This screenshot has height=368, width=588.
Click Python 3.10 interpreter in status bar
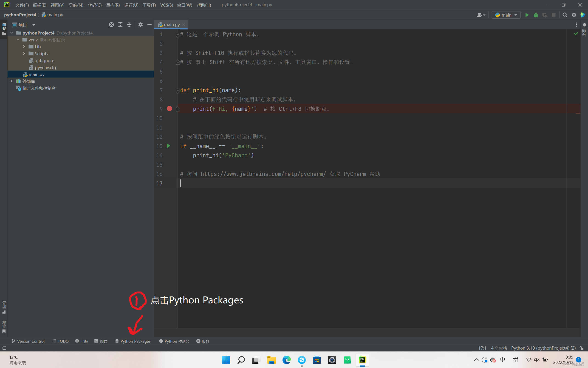click(543, 348)
